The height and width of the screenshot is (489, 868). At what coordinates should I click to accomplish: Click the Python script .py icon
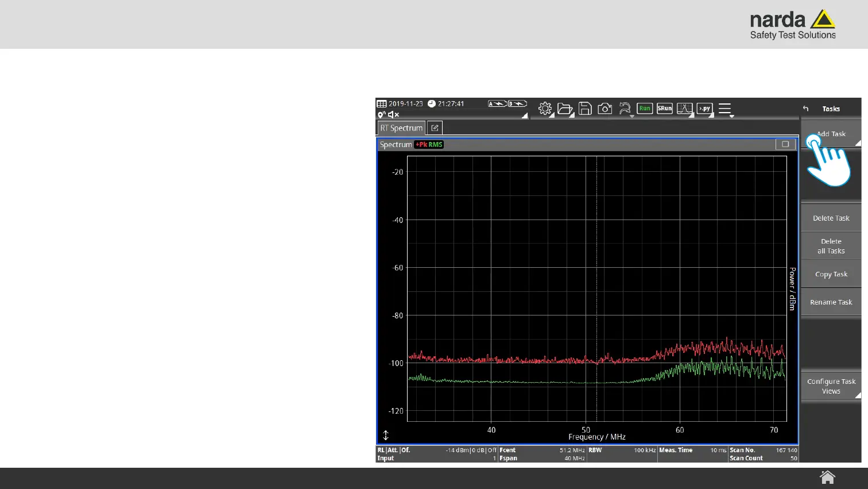(704, 109)
